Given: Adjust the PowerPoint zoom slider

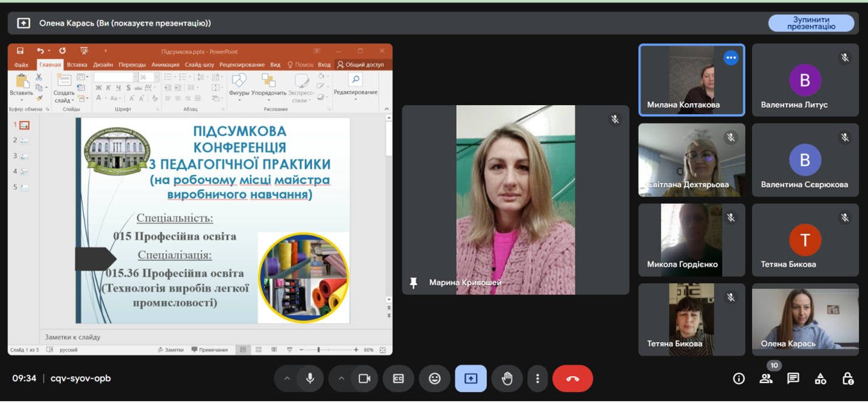Looking at the screenshot, I should [x=318, y=350].
